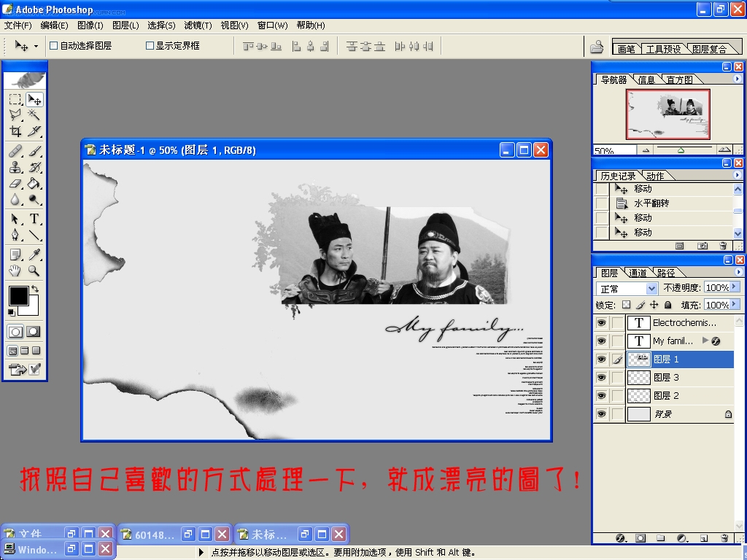Toggle lock all layer attributes
This screenshot has width=747, height=560.
[668, 305]
